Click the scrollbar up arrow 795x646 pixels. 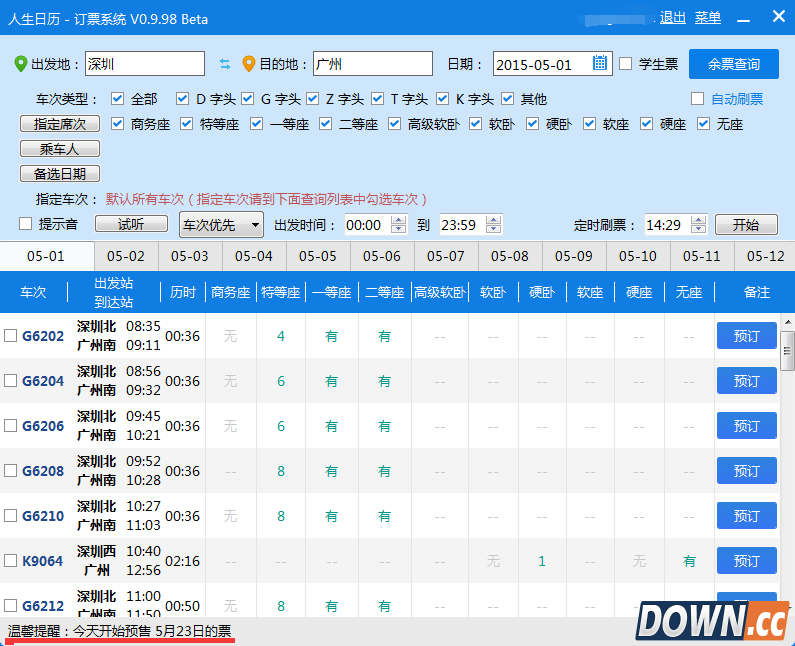pyautogui.click(x=787, y=321)
